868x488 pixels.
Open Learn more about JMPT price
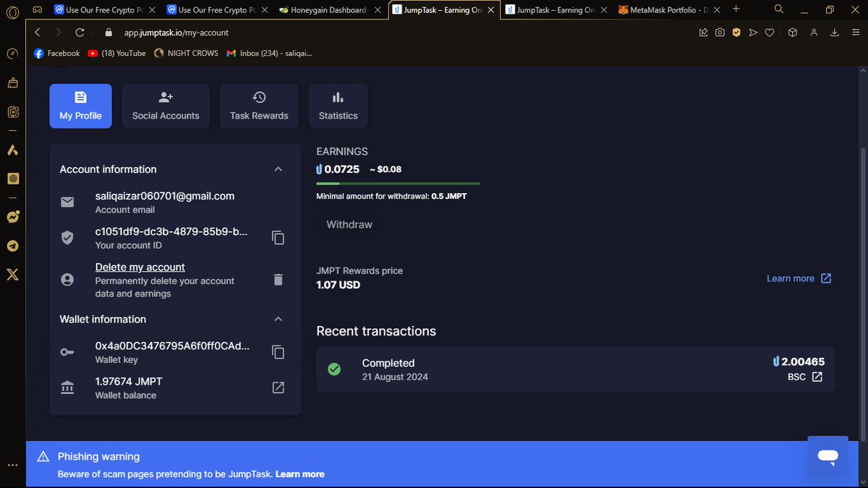point(799,278)
